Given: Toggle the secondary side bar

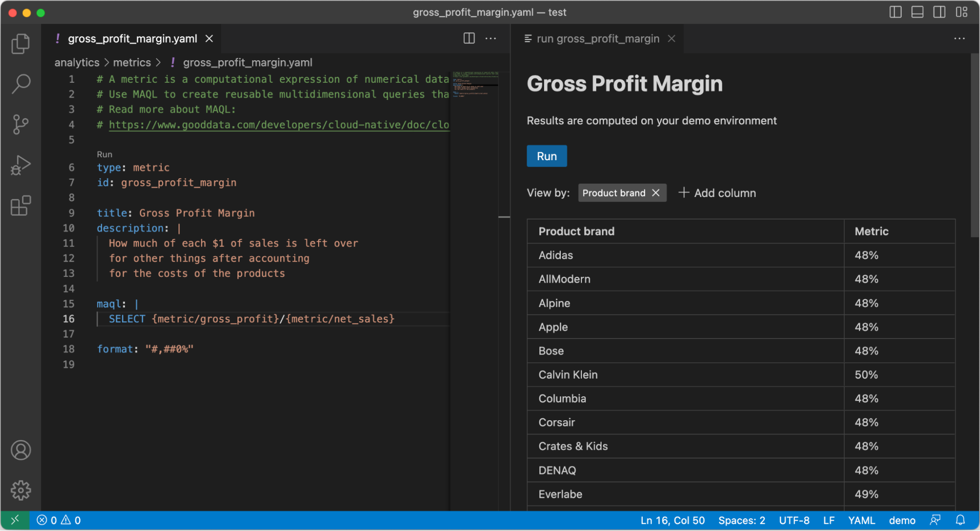Looking at the screenshot, I should [x=940, y=12].
